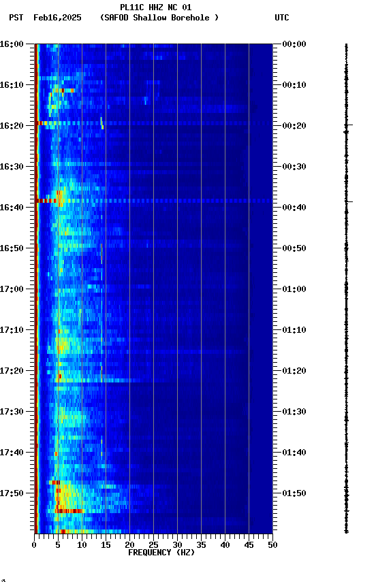376x588 pixels.
Task: Click the 35 Hz frequency tick label
Action: coord(201,545)
